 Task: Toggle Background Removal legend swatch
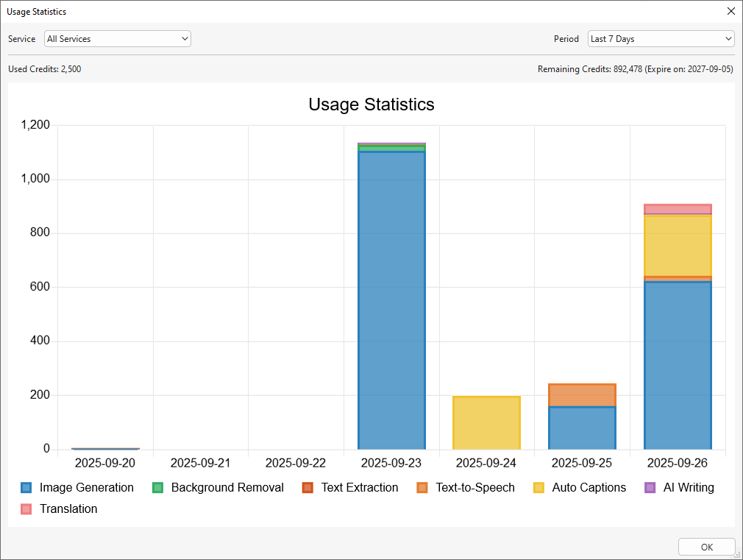click(x=157, y=488)
